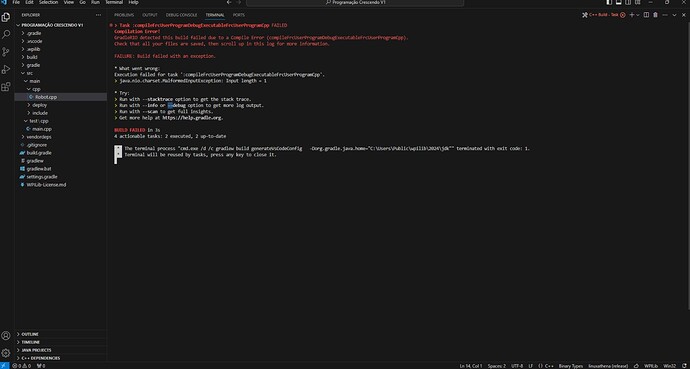This screenshot has width=690, height=369.
Task: Open the Terminal menu
Action: tap(114, 2)
